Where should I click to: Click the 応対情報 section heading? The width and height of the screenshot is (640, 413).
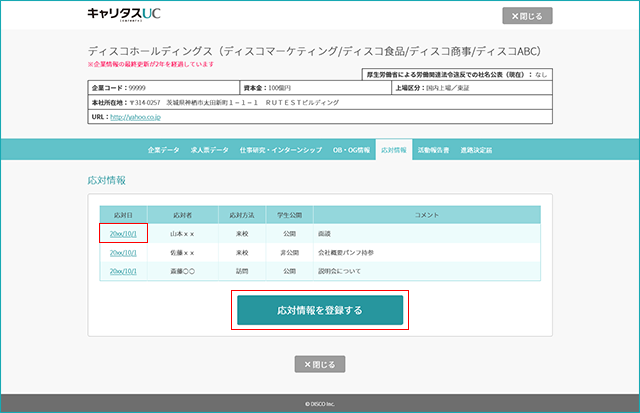(107, 180)
